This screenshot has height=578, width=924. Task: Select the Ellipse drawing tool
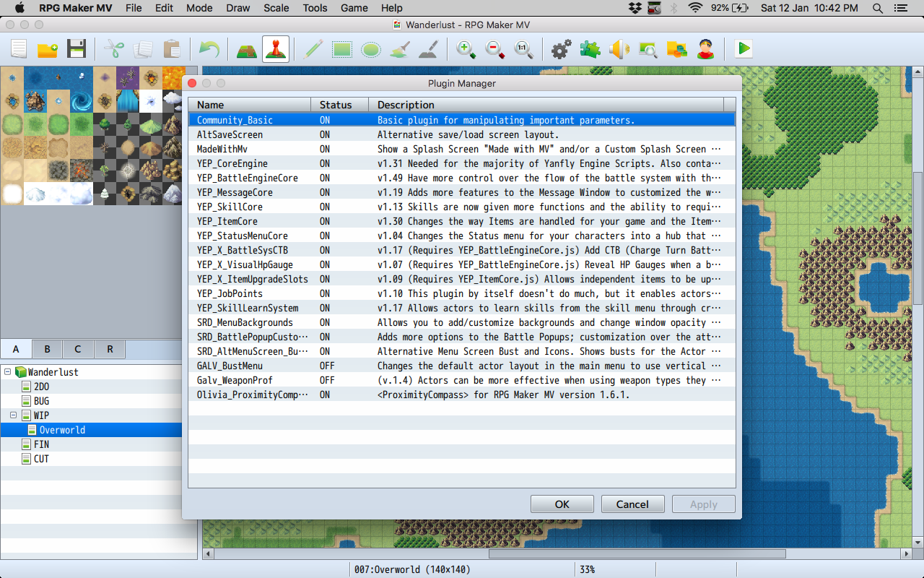click(x=371, y=49)
